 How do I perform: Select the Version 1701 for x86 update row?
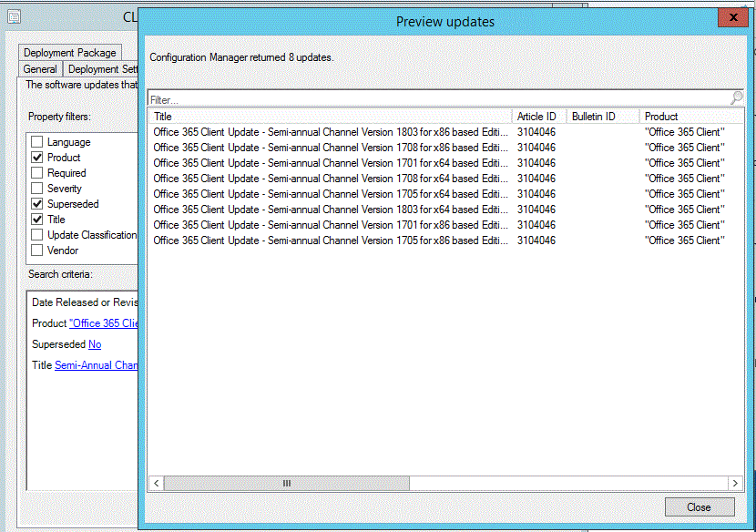click(446, 225)
